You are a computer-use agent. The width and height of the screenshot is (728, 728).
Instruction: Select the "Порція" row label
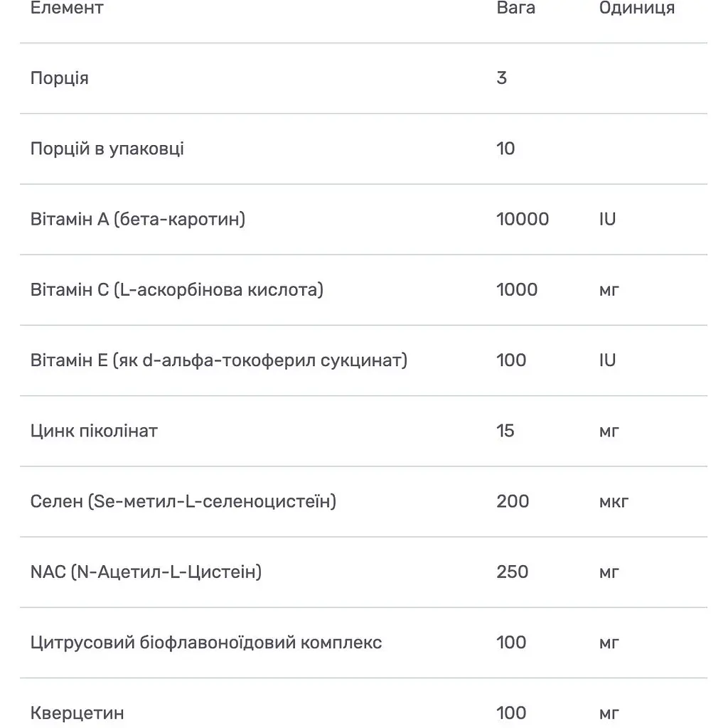click(60, 77)
